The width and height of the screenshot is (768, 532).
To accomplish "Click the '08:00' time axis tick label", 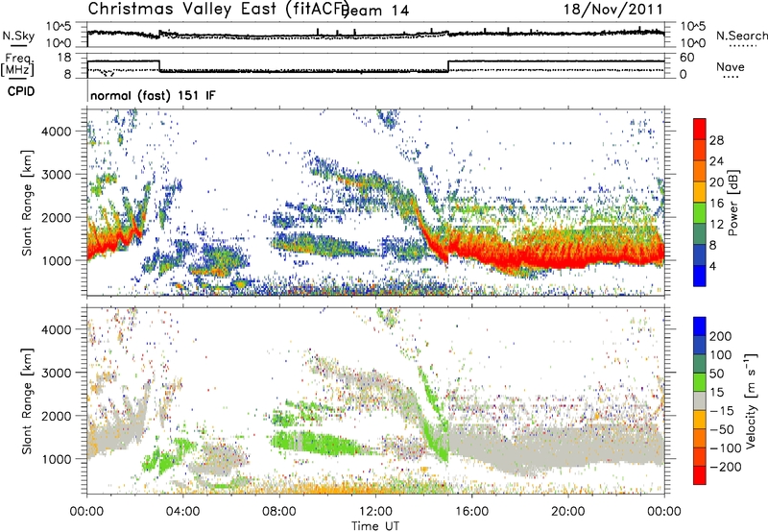I will (x=279, y=511).
